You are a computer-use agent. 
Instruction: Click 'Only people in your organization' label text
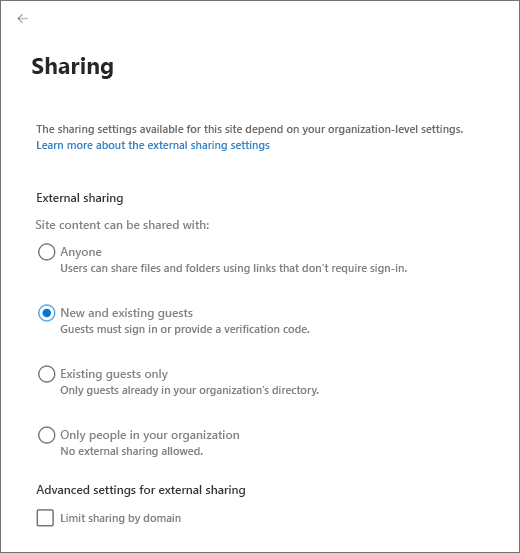[x=150, y=435]
